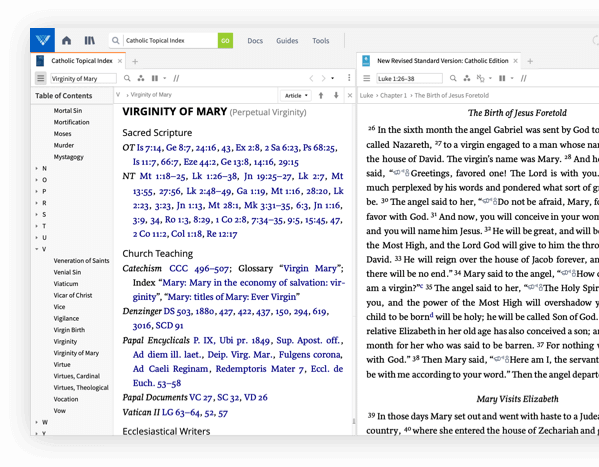
Task: Add new tab beside Catholic Topical Index
Action: pos(135,61)
